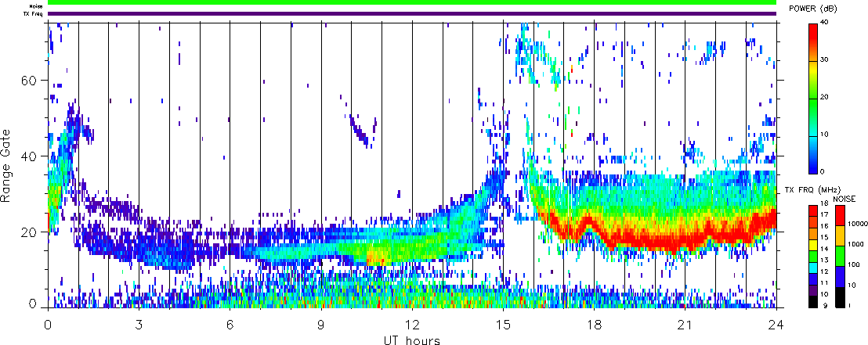Click the '20' tick on the Range Gate axis
The image size is (868, 345).
29,232
